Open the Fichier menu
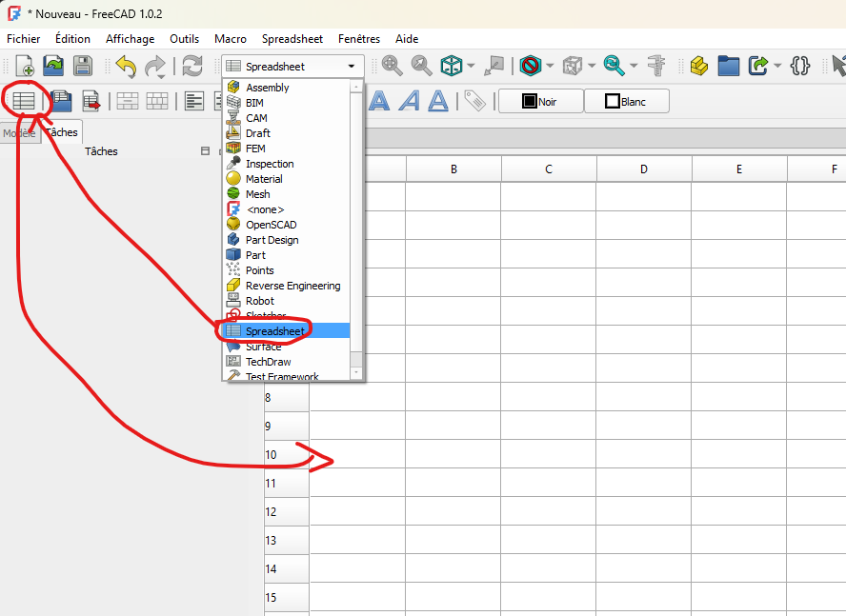The image size is (846, 616). [x=23, y=39]
